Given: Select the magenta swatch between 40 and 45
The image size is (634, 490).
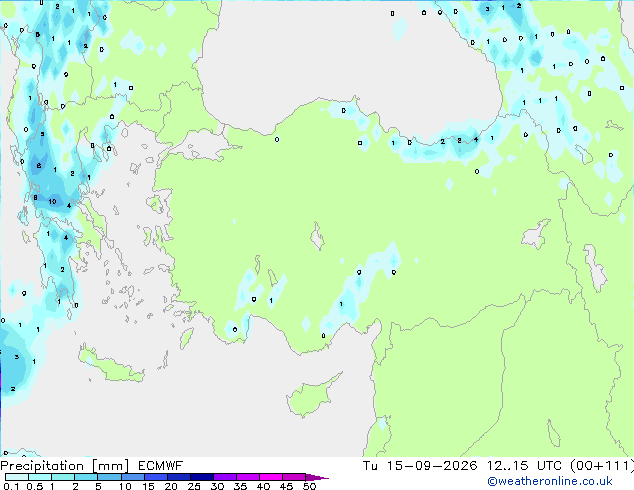Looking at the screenshot, I should click(271, 477).
